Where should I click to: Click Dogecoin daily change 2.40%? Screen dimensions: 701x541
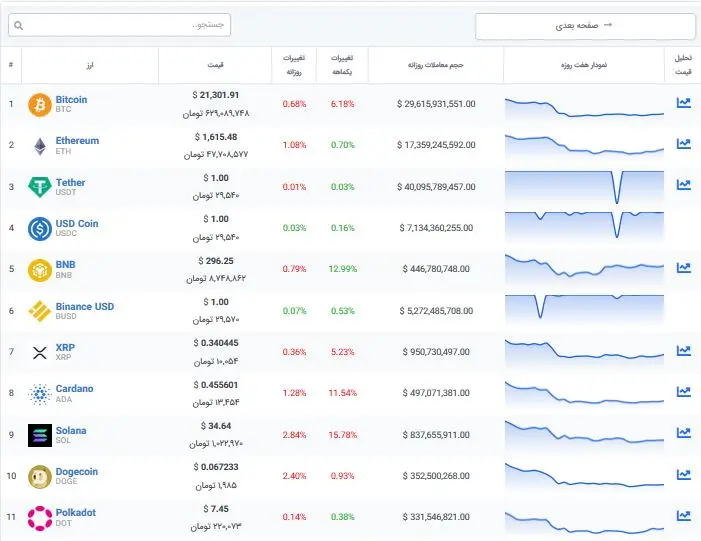click(x=294, y=476)
